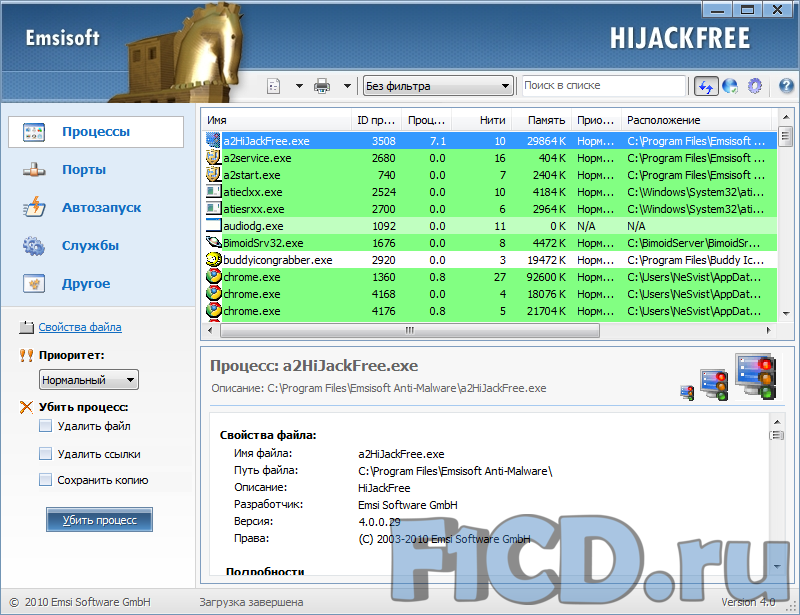This screenshot has height=615, width=800.
Task: Sort by the 'Расположение' column header
Action: pos(696,120)
